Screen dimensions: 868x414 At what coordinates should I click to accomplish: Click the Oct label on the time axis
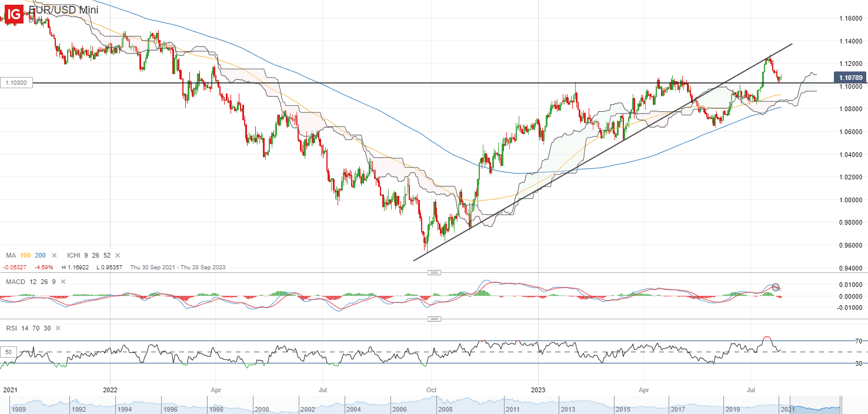coord(431,389)
